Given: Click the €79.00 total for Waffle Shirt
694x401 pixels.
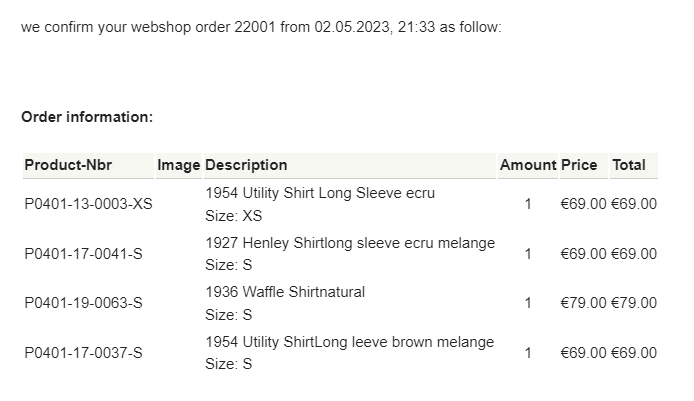Looking at the screenshot, I should pyautogui.click(x=634, y=303).
